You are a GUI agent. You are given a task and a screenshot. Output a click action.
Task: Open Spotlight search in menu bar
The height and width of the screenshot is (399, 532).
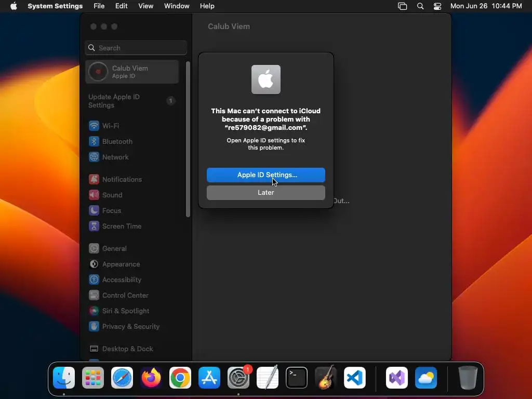point(420,6)
